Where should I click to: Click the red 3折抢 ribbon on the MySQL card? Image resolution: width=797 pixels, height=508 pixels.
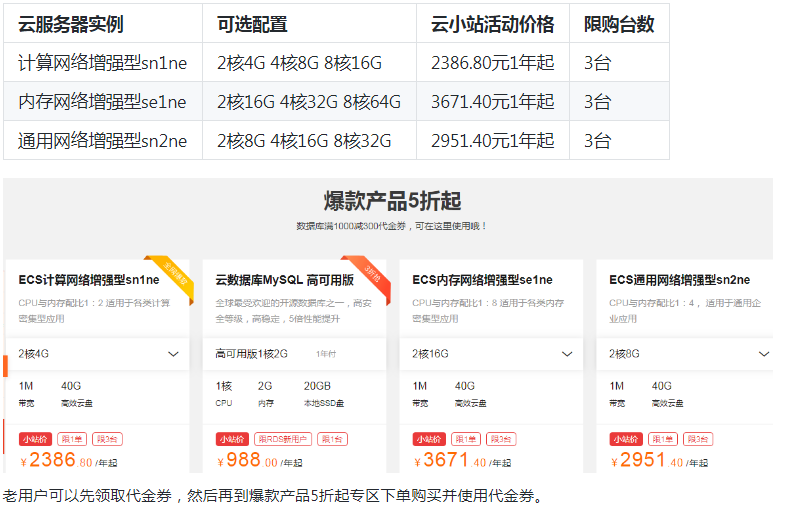tap(371, 277)
